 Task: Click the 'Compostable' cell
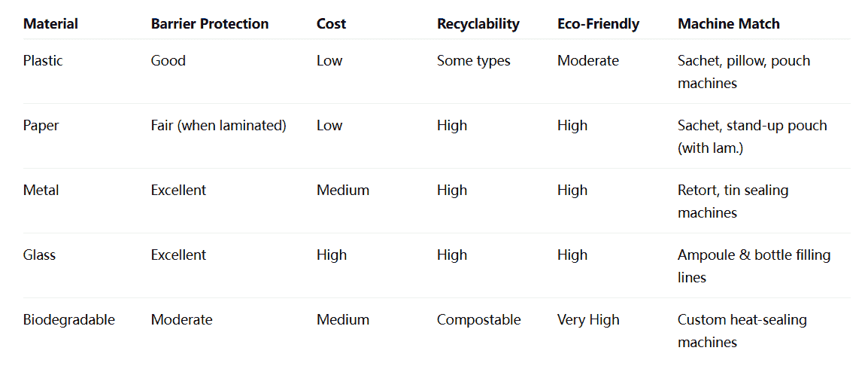click(479, 320)
